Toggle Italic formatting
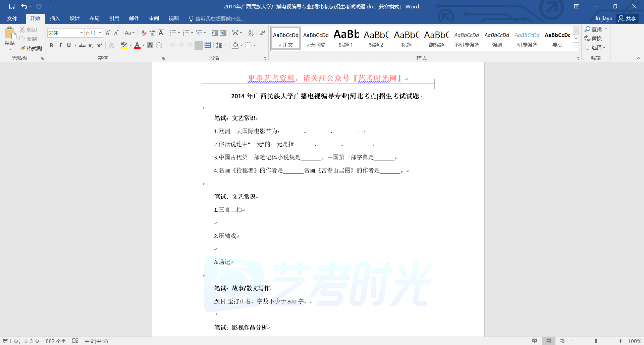 60,45
